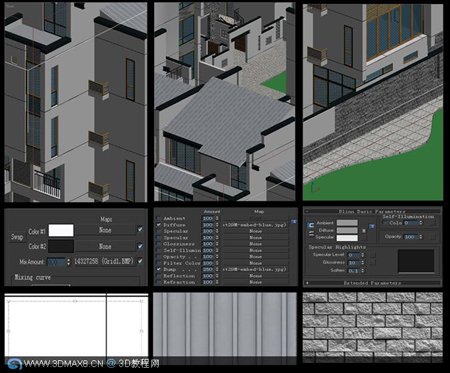Click the map shortcut button beside Diffuse swatch
The height and width of the screenshot is (373, 450).
[x=364, y=231]
